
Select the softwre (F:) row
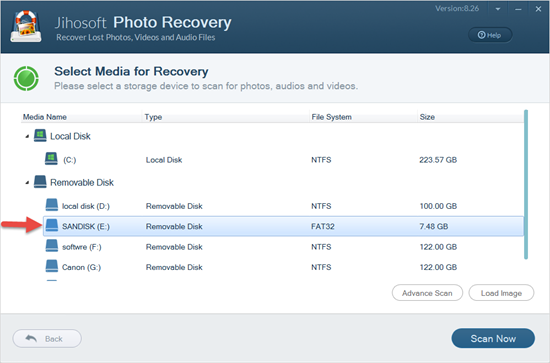283,247
